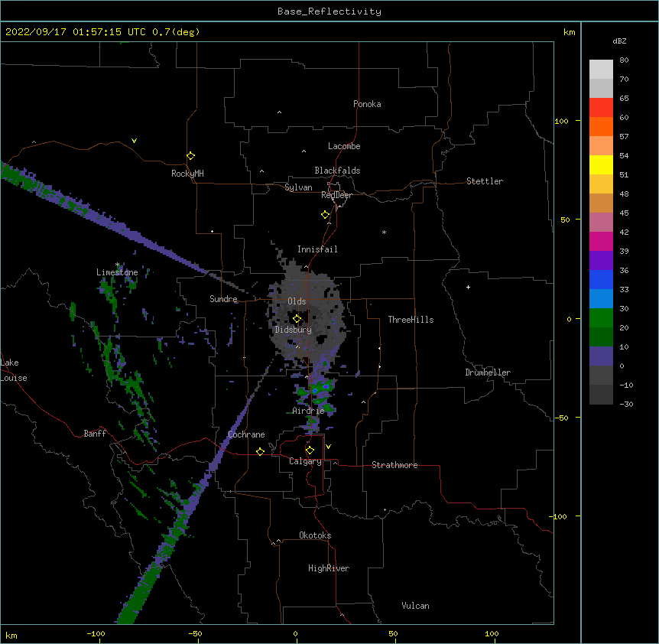Click the Olds label
Screen dimensions: 659x644
click(x=297, y=301)
